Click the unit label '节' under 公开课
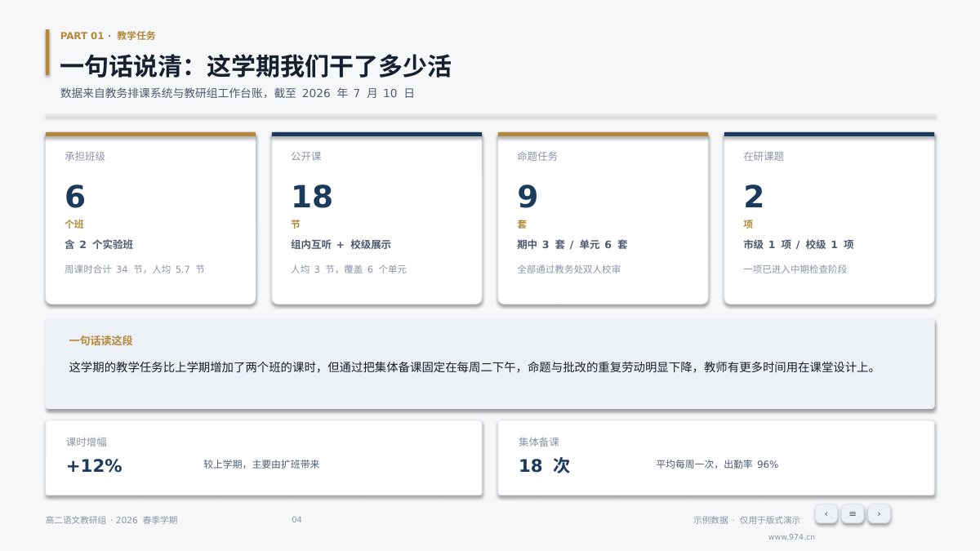The height and width of the screenshot is (551, 980). 296,224
